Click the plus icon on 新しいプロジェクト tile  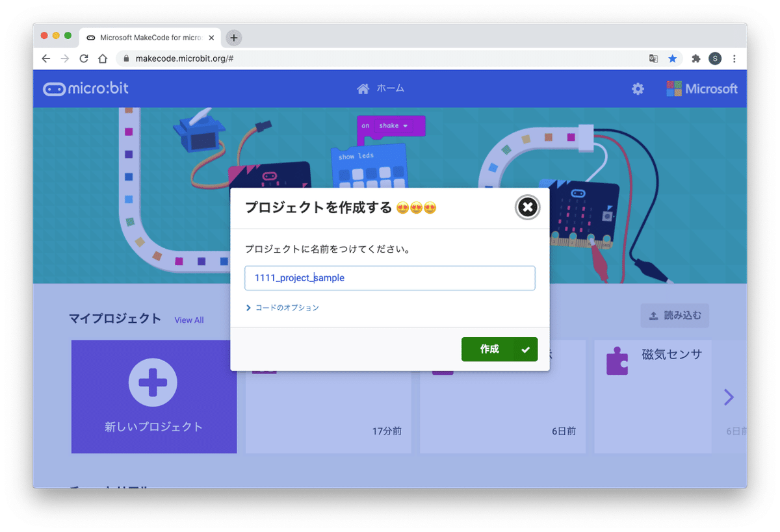point(153,383)
